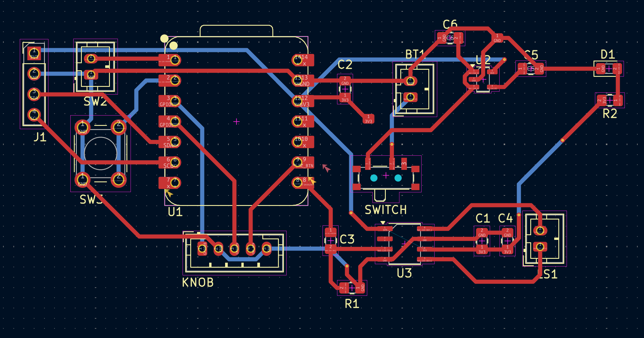Select the SW3 pushbutton footprint
This screenshot has width=644, height=338.
(x=100, y=154)
